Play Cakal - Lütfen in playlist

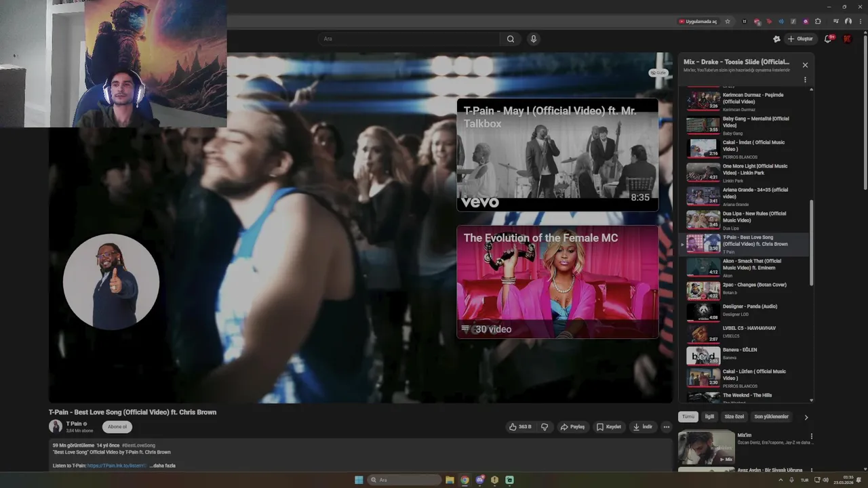(744, 378)
